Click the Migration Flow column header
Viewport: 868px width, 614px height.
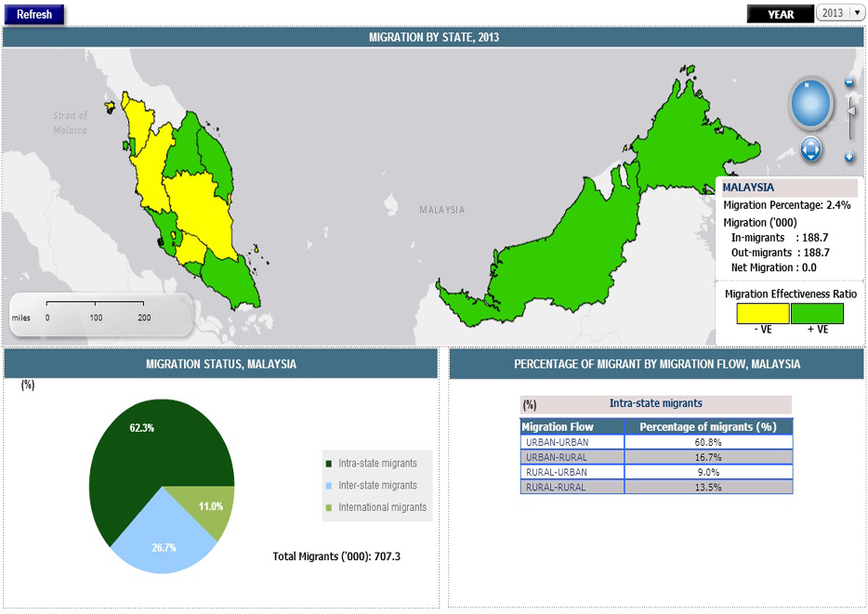572,427
